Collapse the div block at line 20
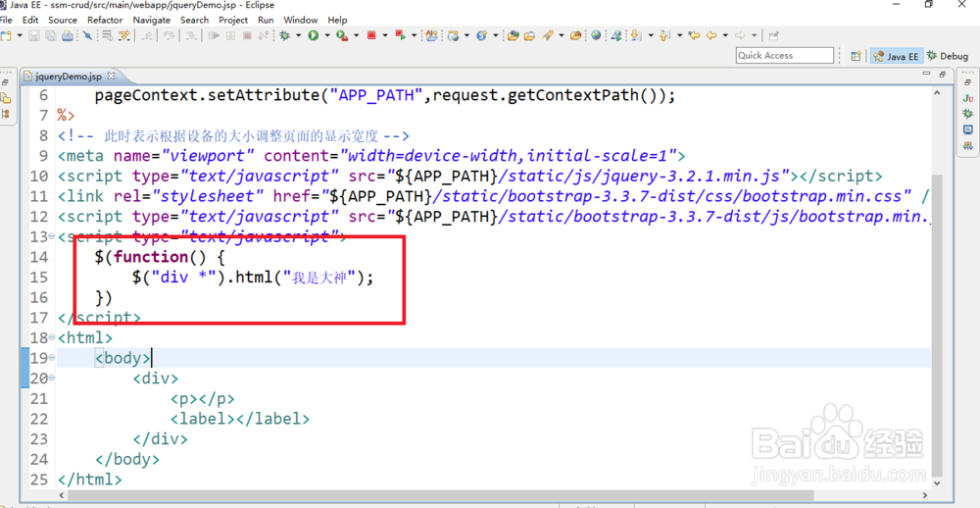Image resolution: width=980 pixels, height=508 pixels. click(52, 379)
